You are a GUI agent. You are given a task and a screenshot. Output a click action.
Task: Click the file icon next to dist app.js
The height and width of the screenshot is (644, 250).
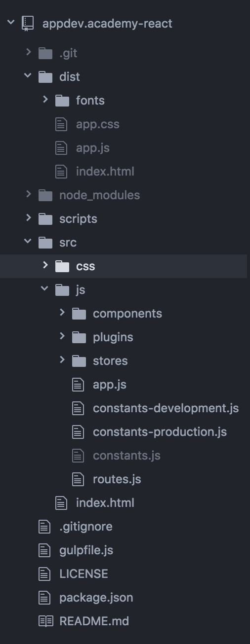click(x=61, y=147)
